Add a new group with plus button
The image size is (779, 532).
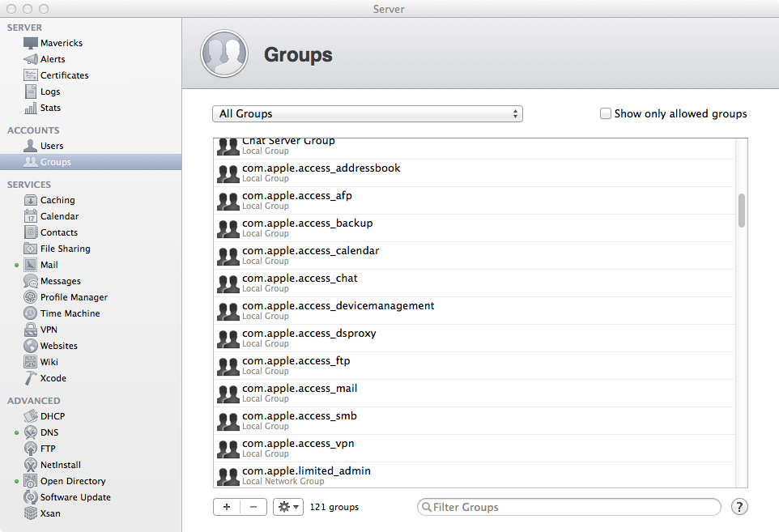click(227, 507)
